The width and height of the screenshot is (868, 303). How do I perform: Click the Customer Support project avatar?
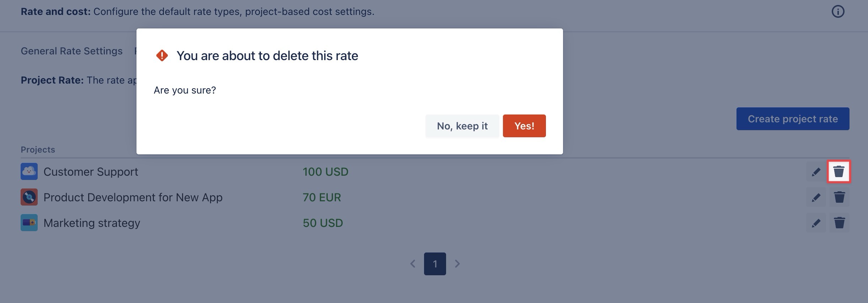tap(29, 172)
